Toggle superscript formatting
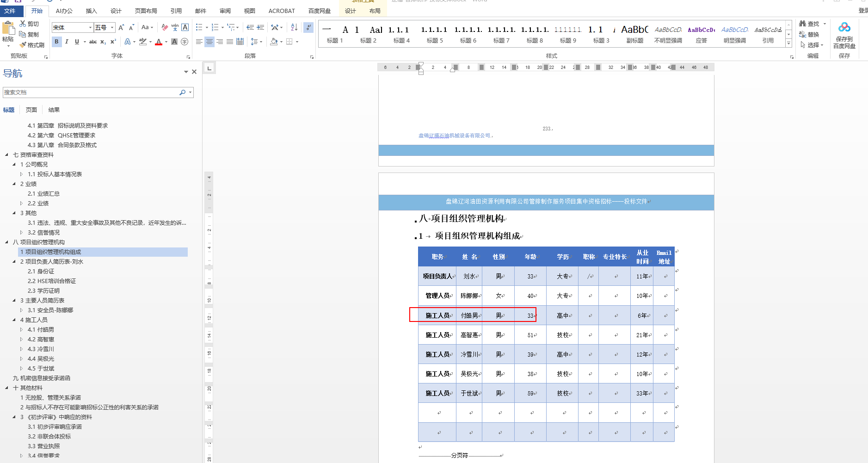The width and height of the screenshot is (868, 463). pos(113,42)
